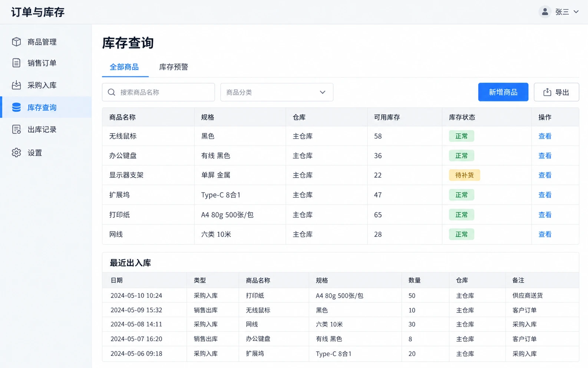Viewport: 588px width, 368px height.
Task: View details via 查看 for 扩展坞
Action: [545, 195]
